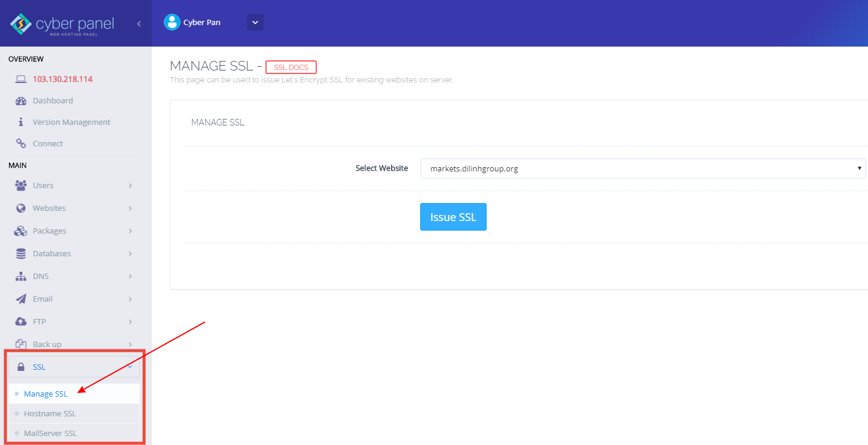The width and height of the screenshot is (868, 445).
Task: Expand the FTP menu chevron
Action: click(130, 321)
